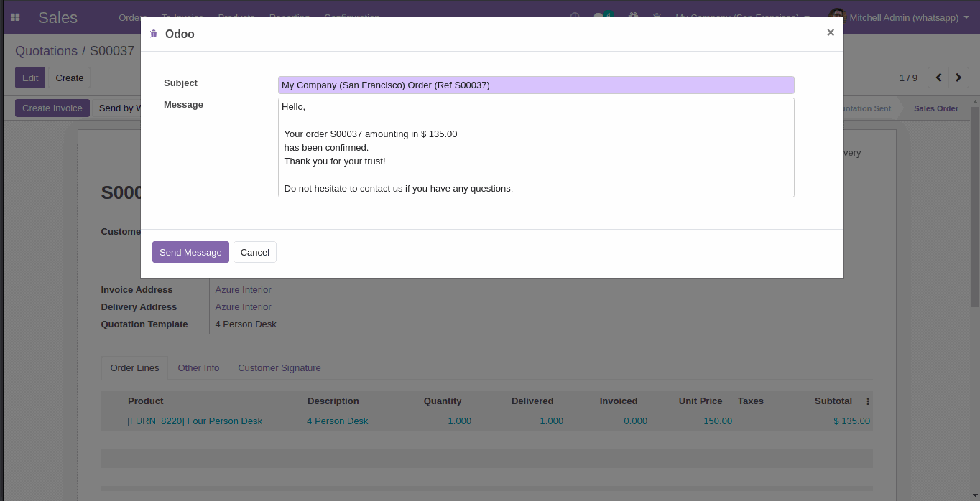Open the Customer Signature tab

click(x=279, y=368)
